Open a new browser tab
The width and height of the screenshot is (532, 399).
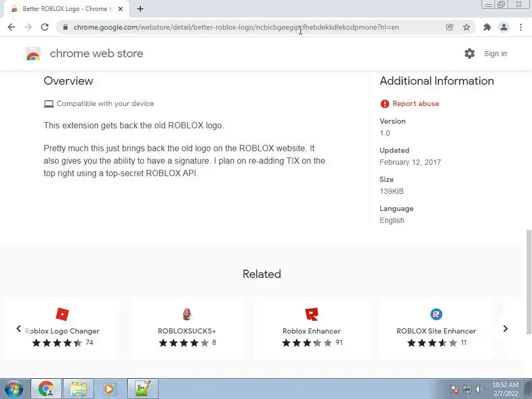140,9
